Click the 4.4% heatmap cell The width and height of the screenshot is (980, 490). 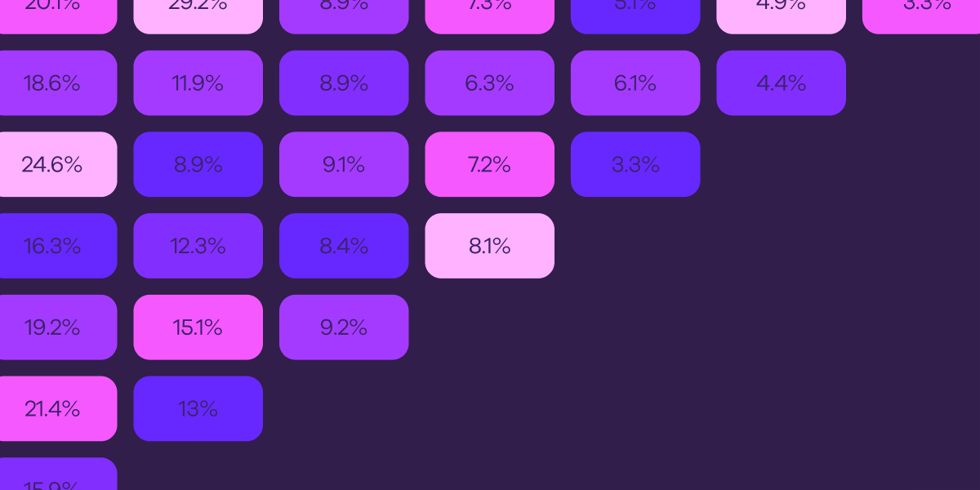782,83
